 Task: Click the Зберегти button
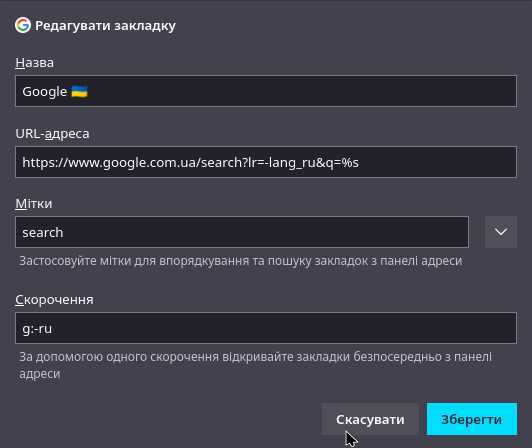tap(472, 419)
